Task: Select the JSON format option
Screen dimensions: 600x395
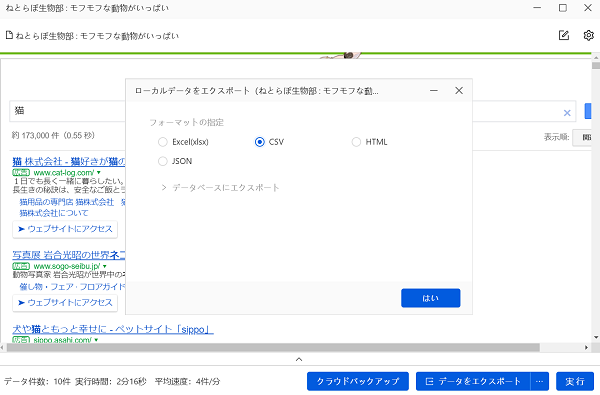Action: (175, 161)
